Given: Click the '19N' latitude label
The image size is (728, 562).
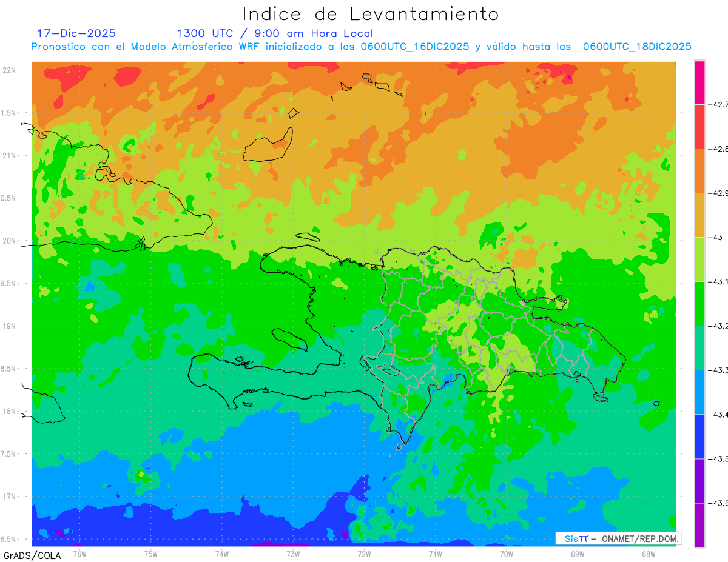Looking at the screenshot, I should pos(10,326).
